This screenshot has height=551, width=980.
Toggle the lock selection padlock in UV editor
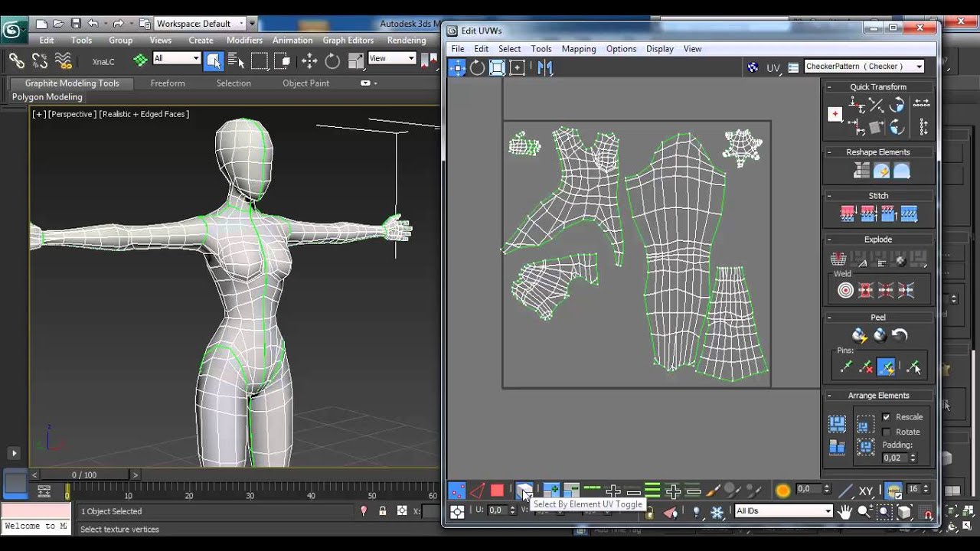coord(649,511)
